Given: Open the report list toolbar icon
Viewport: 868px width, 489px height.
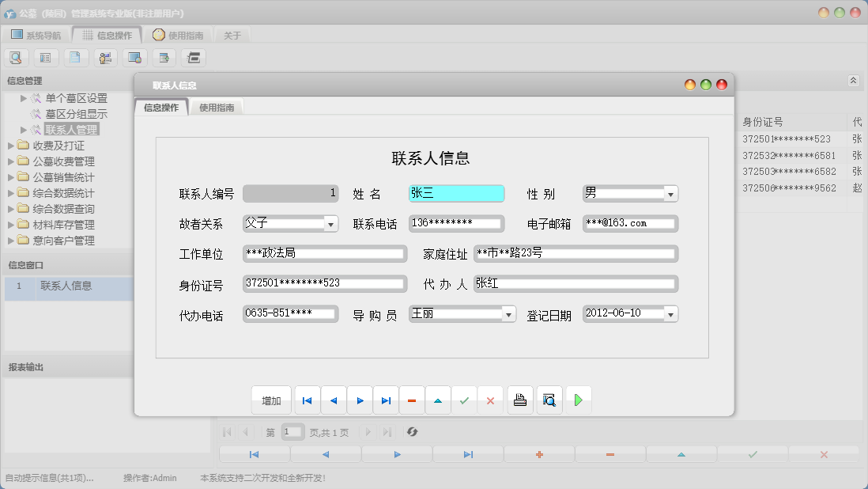Looking at the screenshot, I should (x=45, y=57).
